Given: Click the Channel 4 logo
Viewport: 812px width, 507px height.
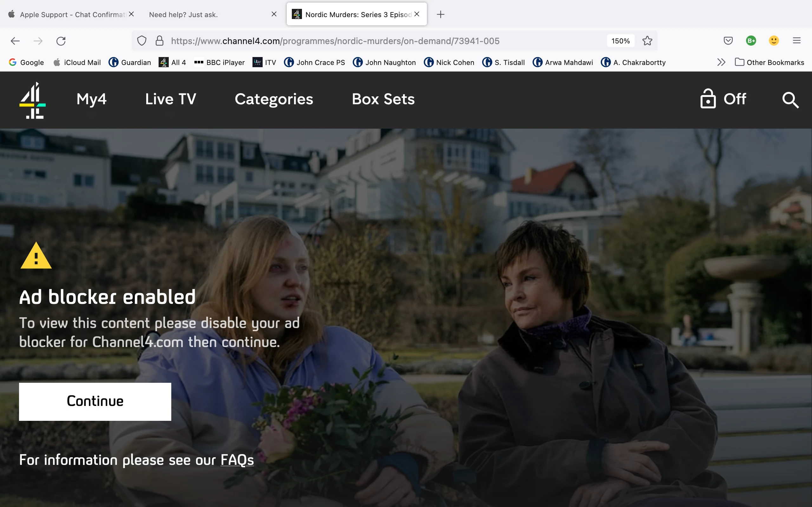Looking at the screenshot, I should [33, 100].
